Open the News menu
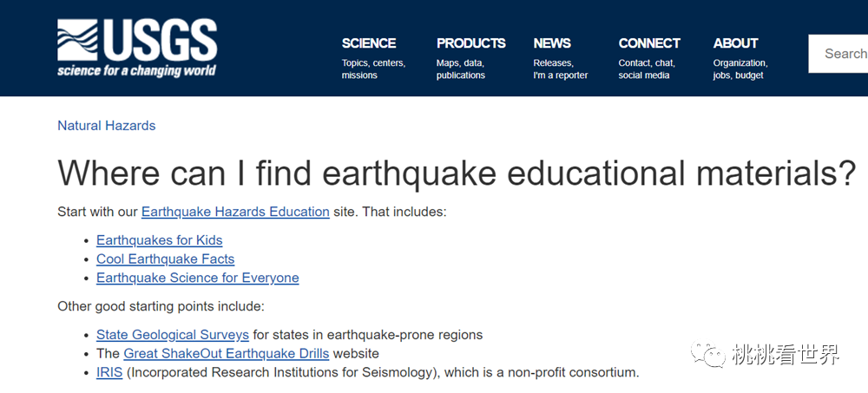Viewport: 868px width, 393px height. point(552,43)
